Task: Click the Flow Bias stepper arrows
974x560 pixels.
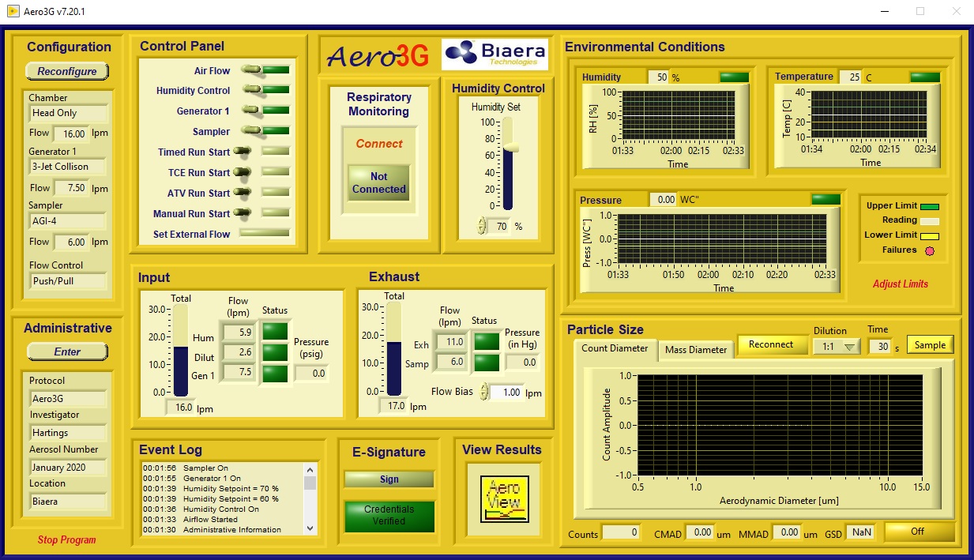Action: pyautogui.click(x=483, y=392)
